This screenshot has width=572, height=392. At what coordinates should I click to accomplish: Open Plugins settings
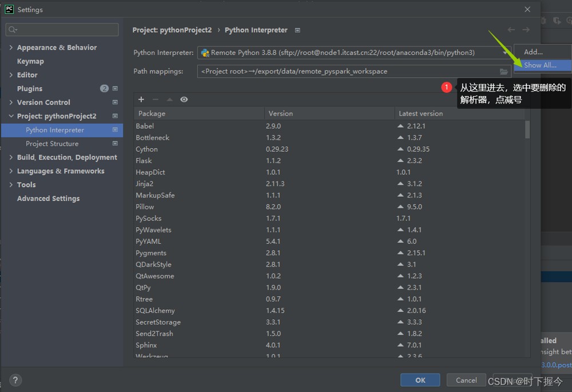coord(30,89)
